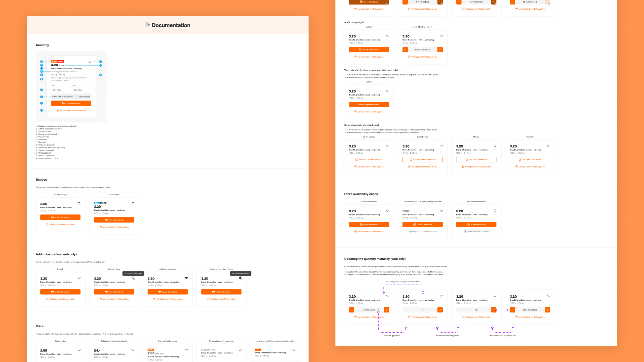This screenshot has width=644, height=362.
Task: Click the heart in the Add to shopping list Default card
Action: coord(388,36)
